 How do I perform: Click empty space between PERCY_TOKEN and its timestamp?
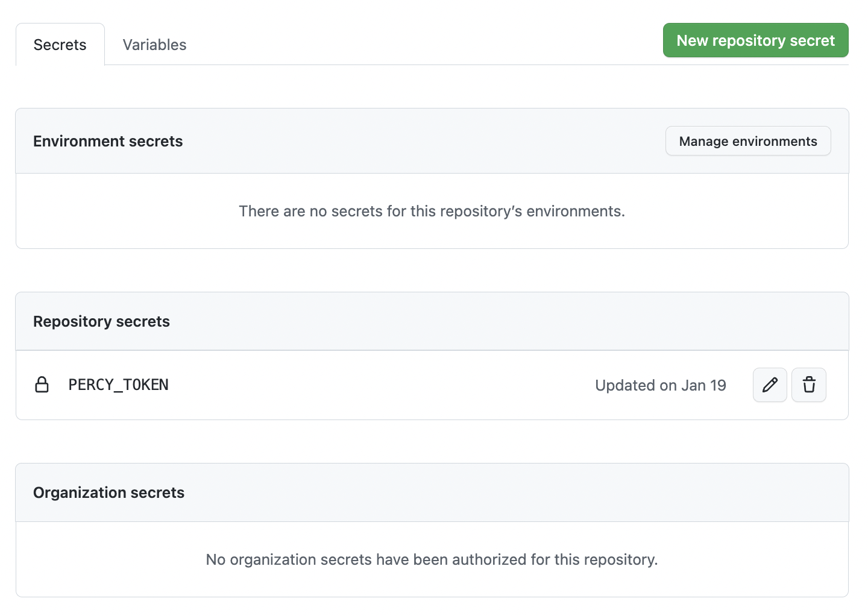pos(380,385)
